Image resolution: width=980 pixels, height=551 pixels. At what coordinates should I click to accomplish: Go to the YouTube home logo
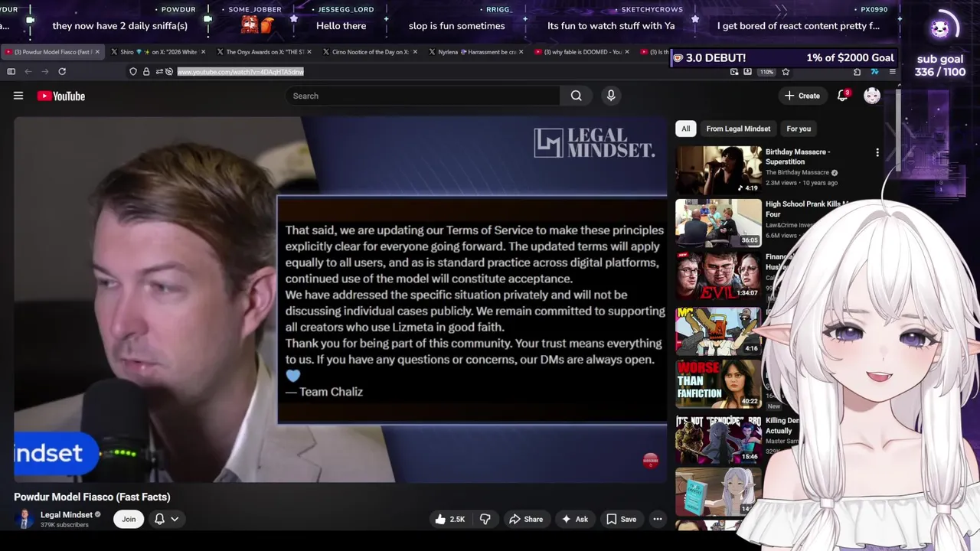click(61, 96)
